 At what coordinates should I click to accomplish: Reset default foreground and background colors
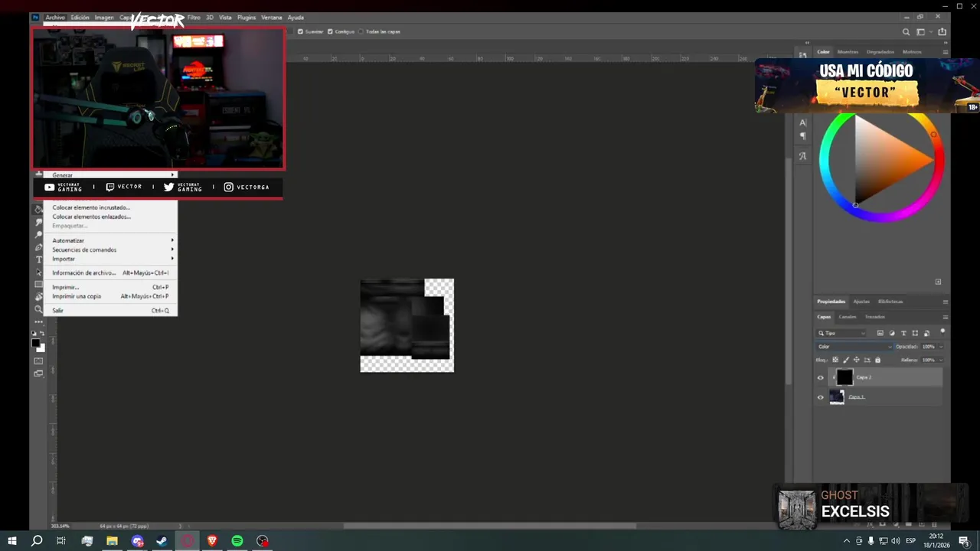(x=34, y=333)
